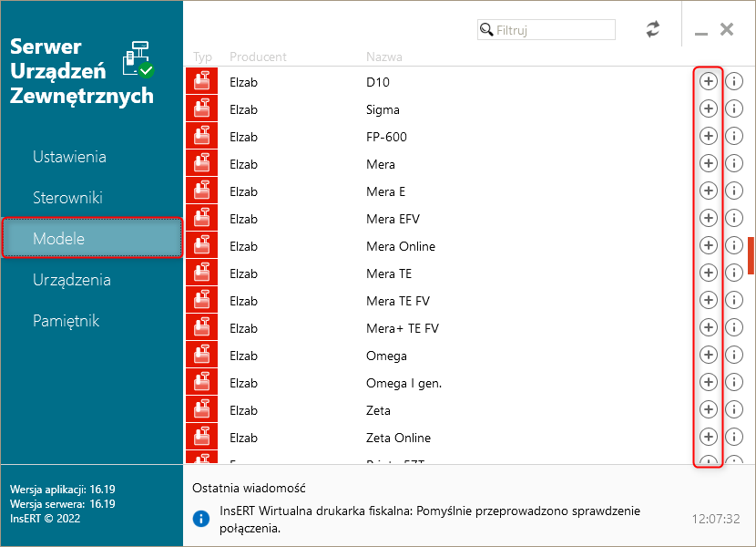Show info for Elzab D10
Image resolution: width=756 pixels, height=547 pixels.
tap(734, 81)
